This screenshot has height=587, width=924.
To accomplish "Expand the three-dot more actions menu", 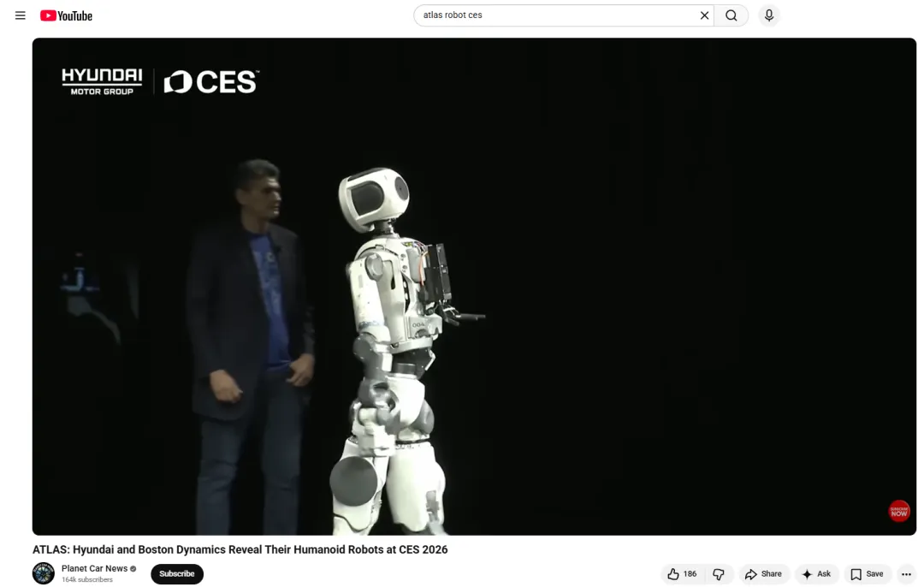I will click(906, 574).
